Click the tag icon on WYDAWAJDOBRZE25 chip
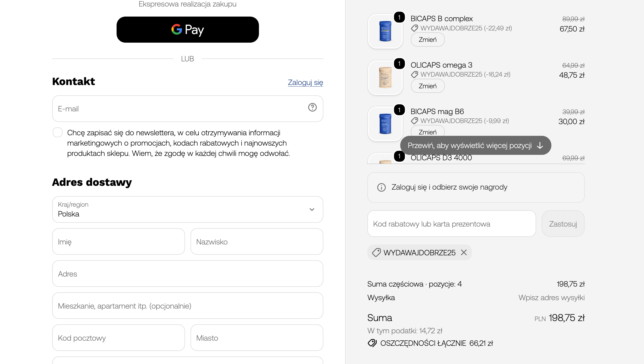Viewport: 644px width, 364px height. click(x=376, y=253)
